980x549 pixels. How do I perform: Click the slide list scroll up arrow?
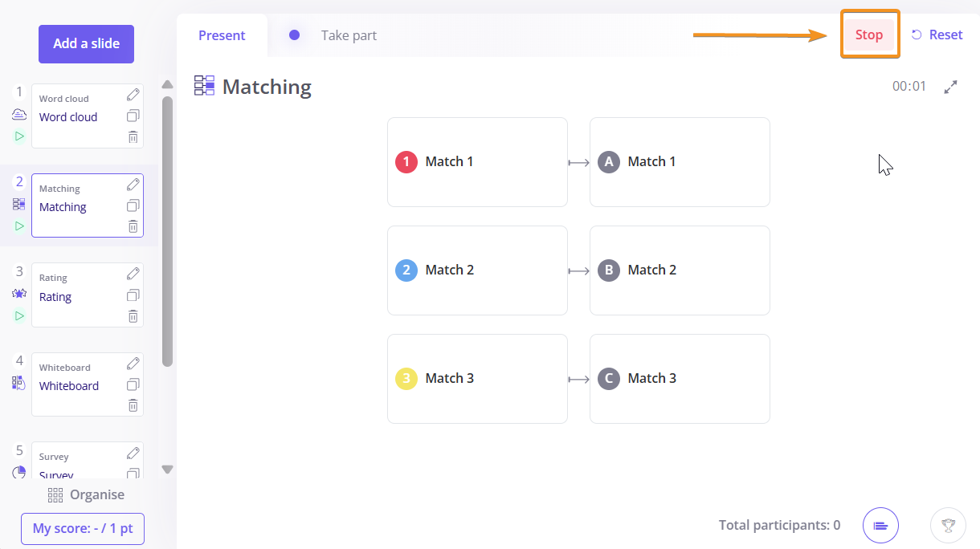coord(167,84)
